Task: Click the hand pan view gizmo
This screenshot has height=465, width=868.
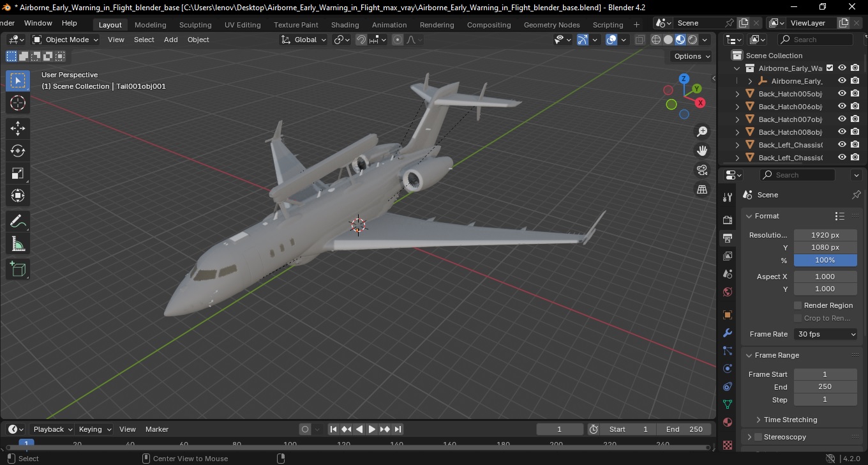Action: 702,151
